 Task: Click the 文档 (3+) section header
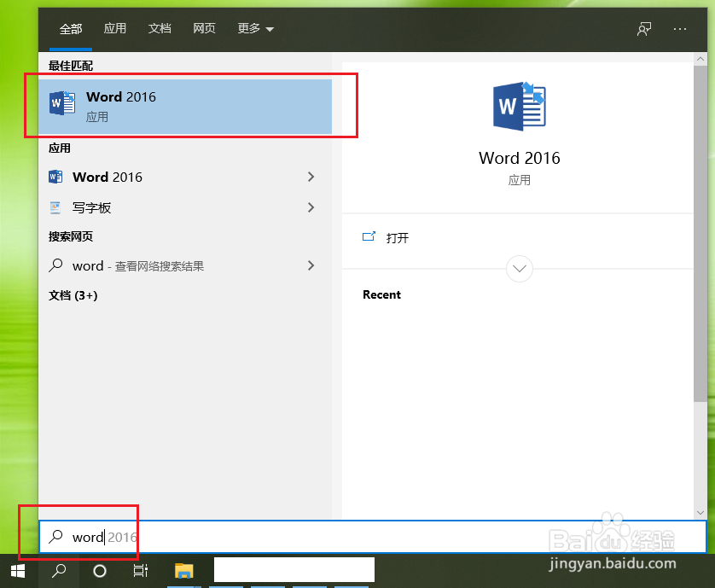tap(73, 295)
